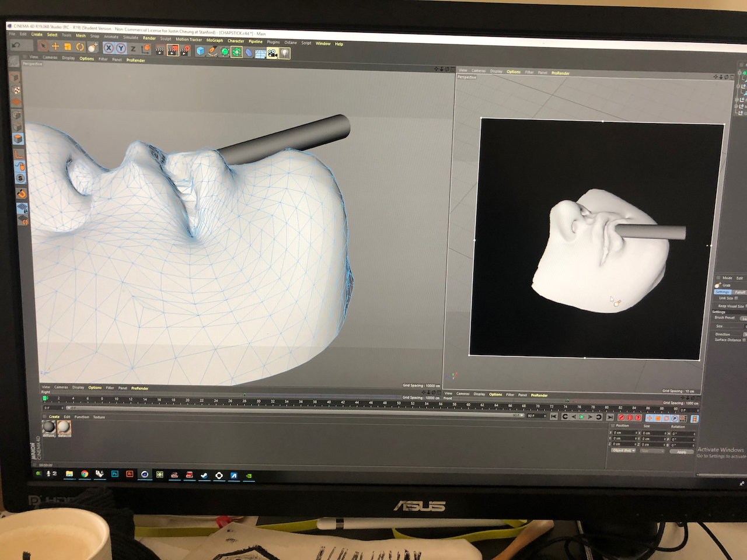
Task: Open the Select menu
Action: pos(53,35)
